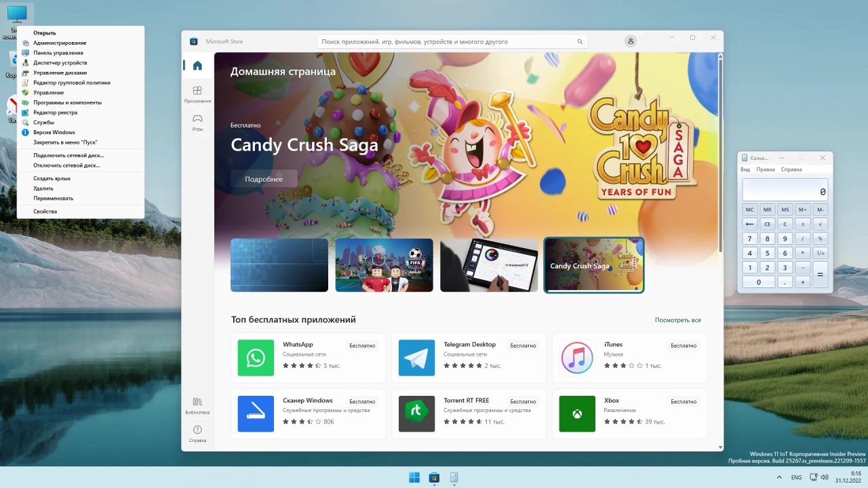Click Бесплатно button for Torrent RT FREE

(x=523, y=401)
